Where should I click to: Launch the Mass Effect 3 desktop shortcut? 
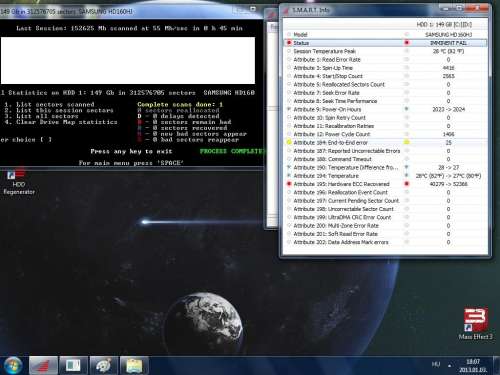click(x=475, y=323)
